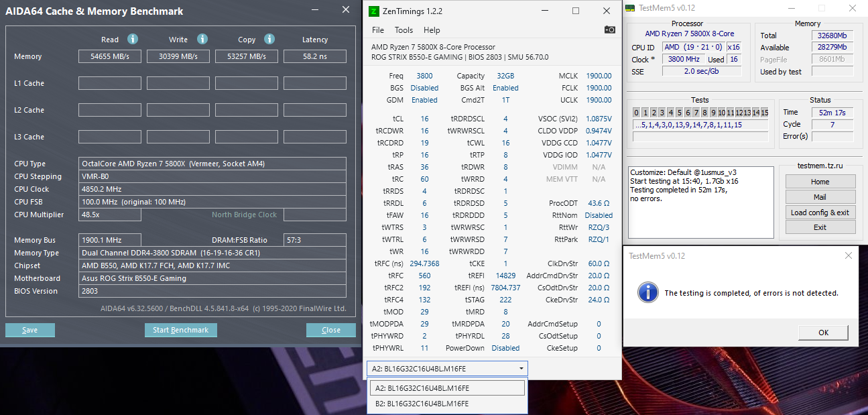The width and height of the screenshot is (868, 415).
Task: Click OK in the TestMem5 dialog
Action: tap(823, 333)
